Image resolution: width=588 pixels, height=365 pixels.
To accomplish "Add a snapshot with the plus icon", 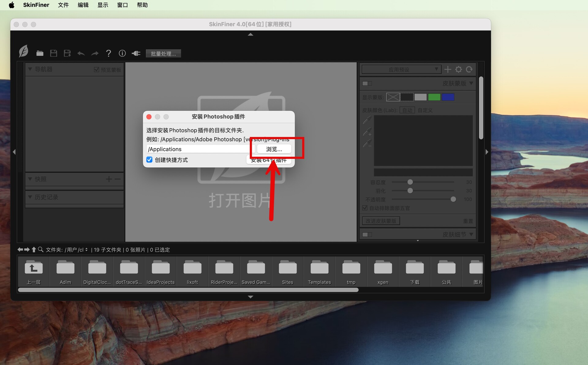I will tap(109, 179).
